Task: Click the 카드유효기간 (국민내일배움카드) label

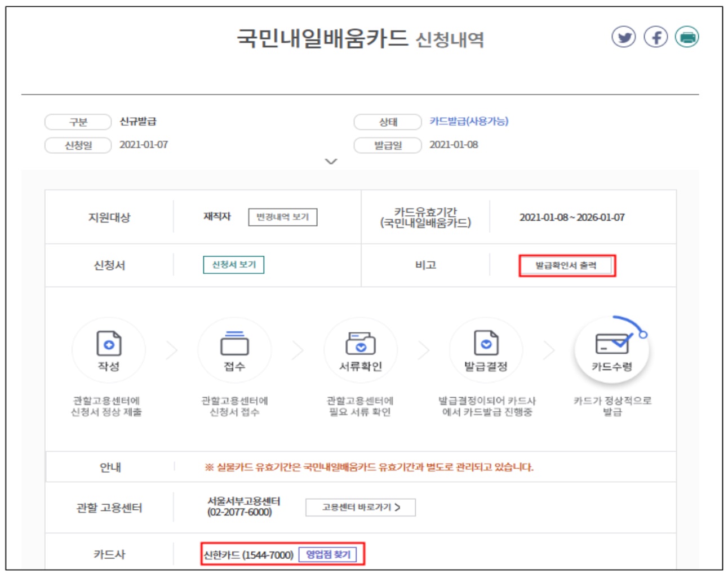Action: 425,217
